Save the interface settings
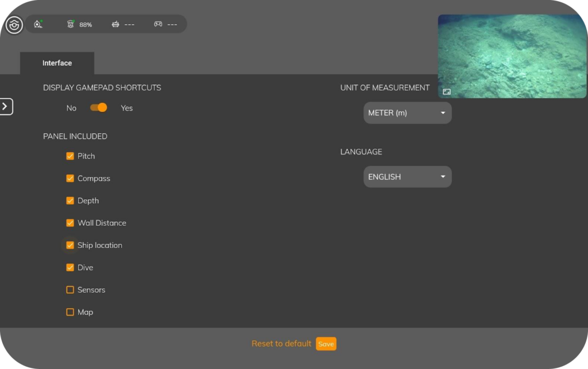This screenshot has height=369, width=588. coord(326,343)
